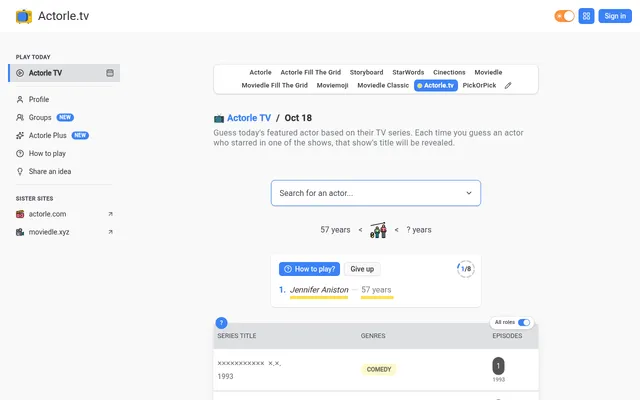
Task: Click the calendar icon beside Actorle TV
Action: point(110,73)
